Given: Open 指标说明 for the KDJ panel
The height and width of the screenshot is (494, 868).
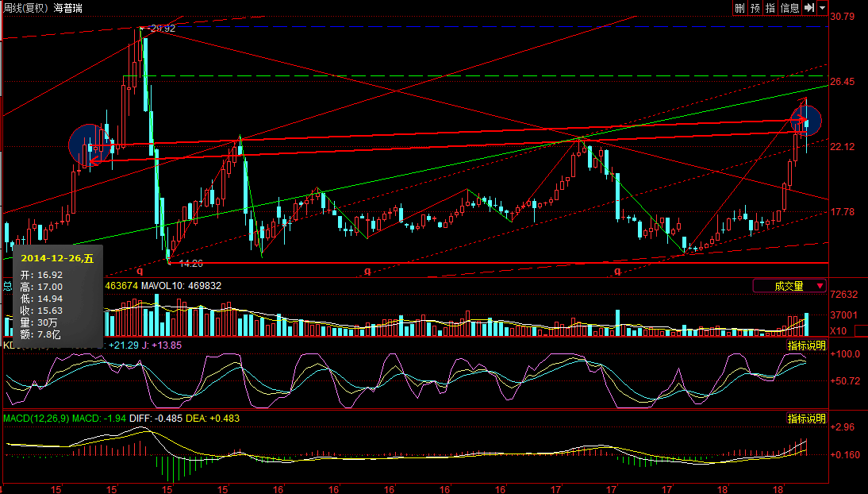Looking at the screenshot, I should pyautogui.click(x=806, y=346).
